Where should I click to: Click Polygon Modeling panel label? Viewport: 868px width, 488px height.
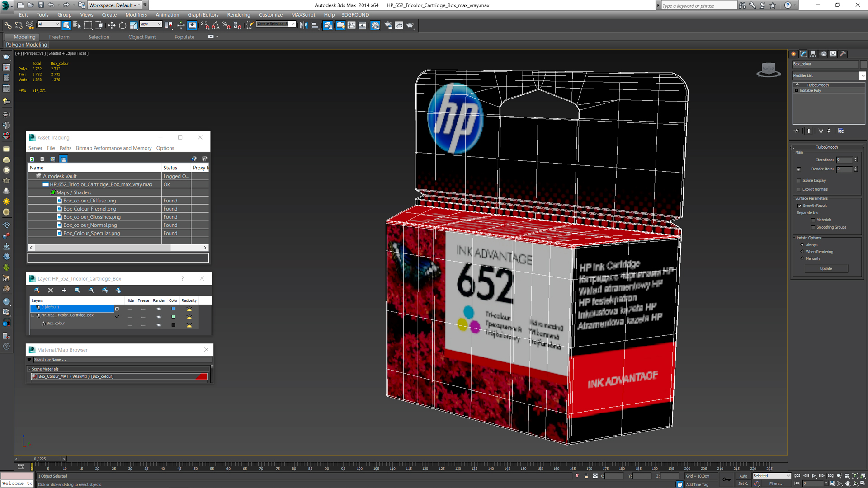coord(26,45)
